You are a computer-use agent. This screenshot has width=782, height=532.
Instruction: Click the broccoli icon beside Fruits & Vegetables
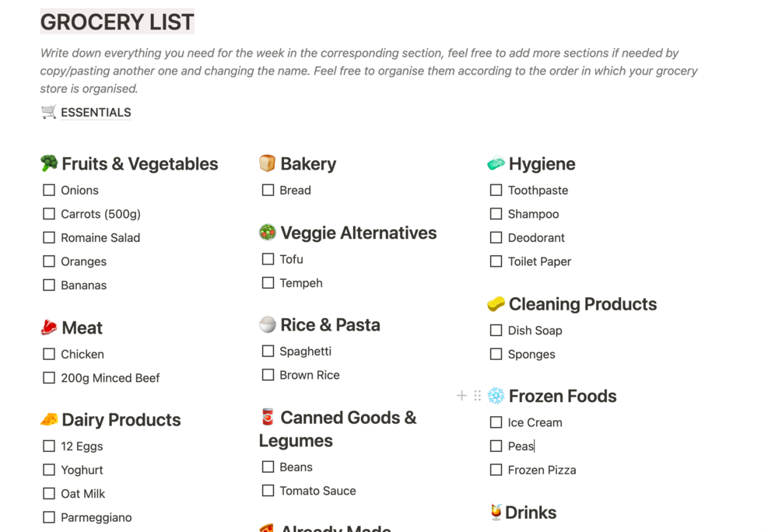coord(49,163)
